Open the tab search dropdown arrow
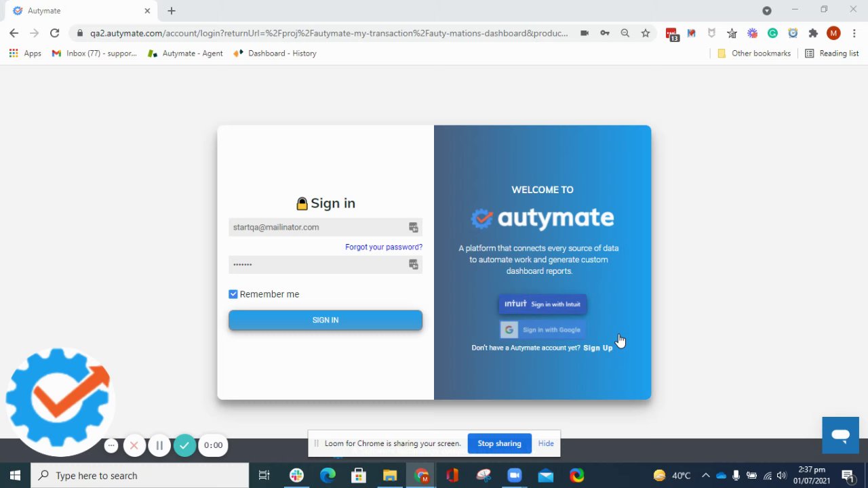 click(x=767, y=10)
